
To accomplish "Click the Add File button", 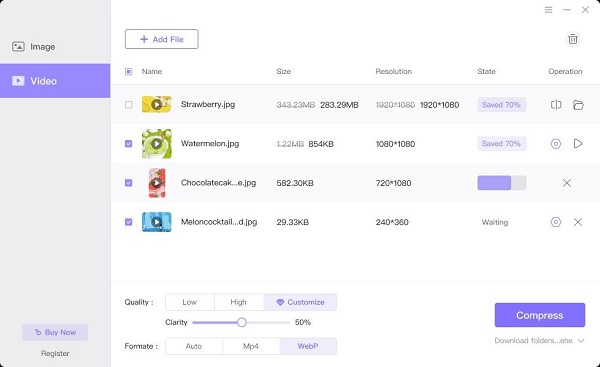I will 161,39.
